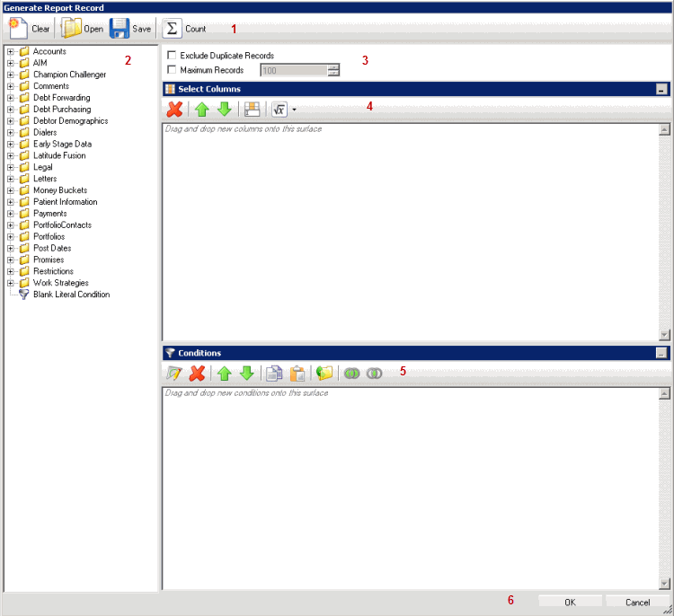The image size is (674, 616).
Task: Expand the Accounts folder in tree
Action: [10, 51]
